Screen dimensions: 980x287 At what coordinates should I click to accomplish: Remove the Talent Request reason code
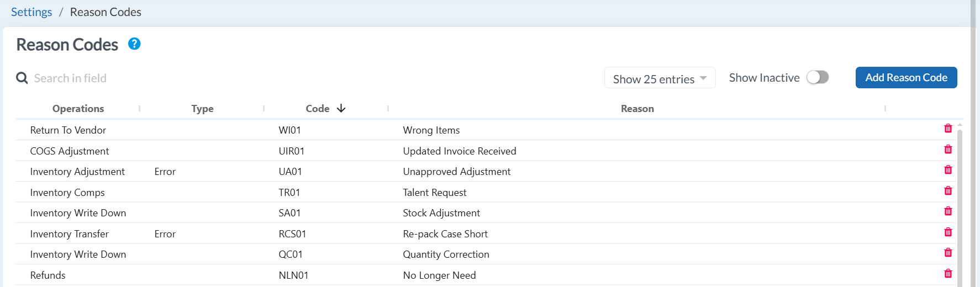pos(948,191)
